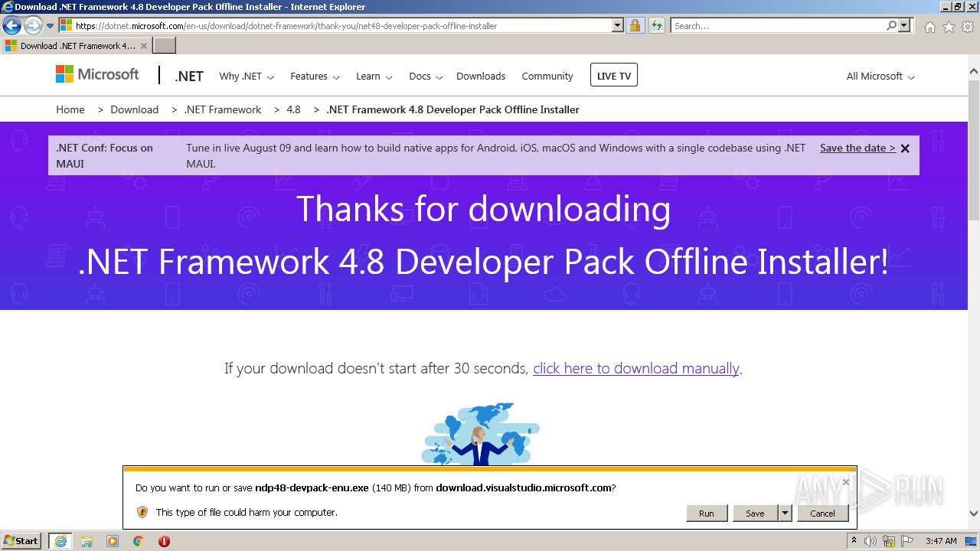Image resolution: width=980 pixels, height=551 pixels.
Task: Open the search provider dropdown arrow
Action: pos(905,25)
